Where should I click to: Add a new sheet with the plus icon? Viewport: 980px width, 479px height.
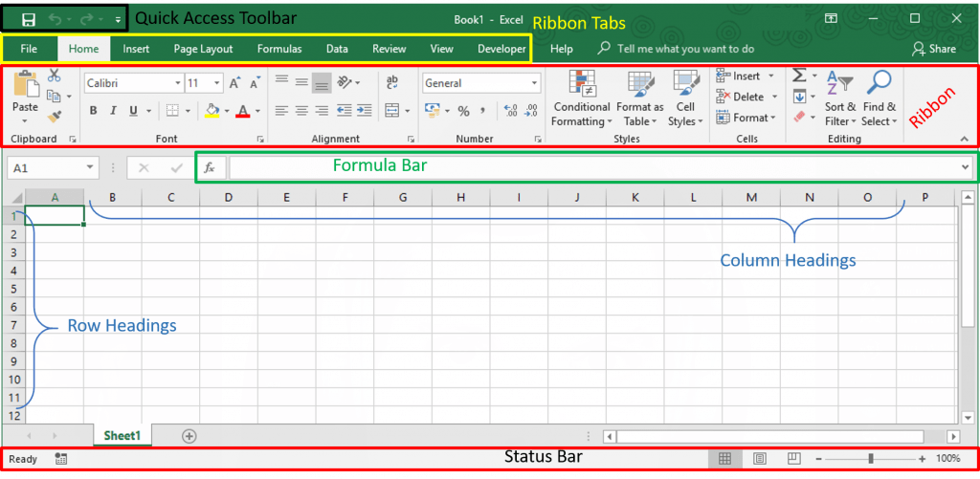[189, 436]
